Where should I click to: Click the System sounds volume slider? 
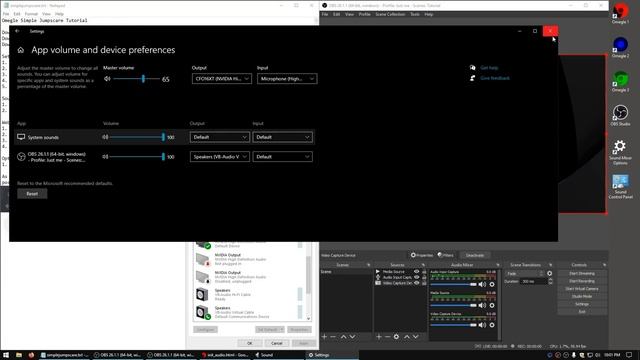(x=137, y=137)
